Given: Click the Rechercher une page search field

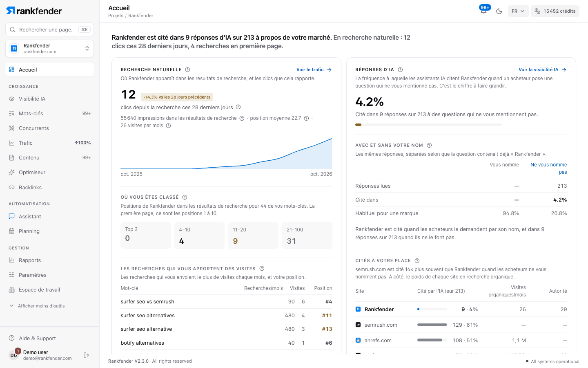Looking at the screenshot, I should (x=49, y=29).
